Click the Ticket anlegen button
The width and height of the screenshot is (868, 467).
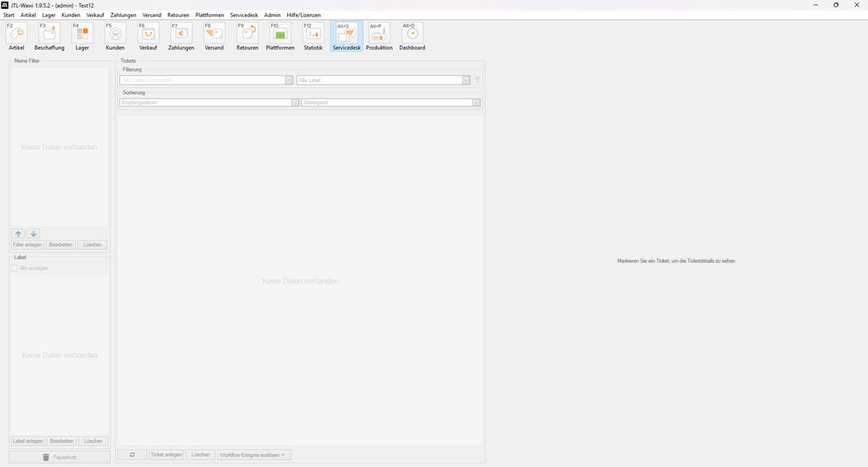coord(166,454)
